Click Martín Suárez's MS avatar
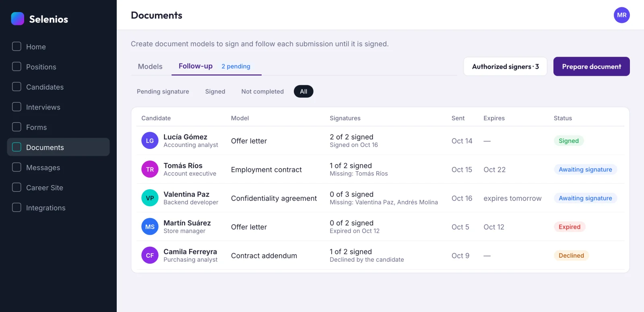Viewport: 644px width, 312px height. 150,227
